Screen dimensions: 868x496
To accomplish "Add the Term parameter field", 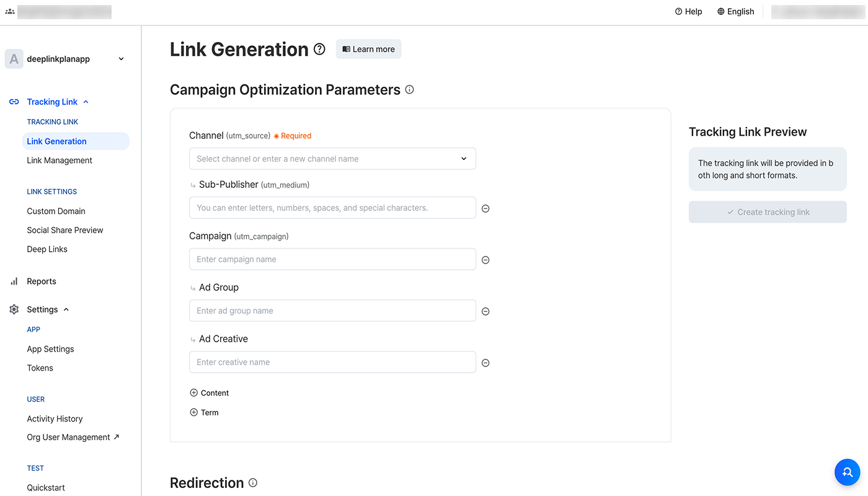I will point(204,412).
